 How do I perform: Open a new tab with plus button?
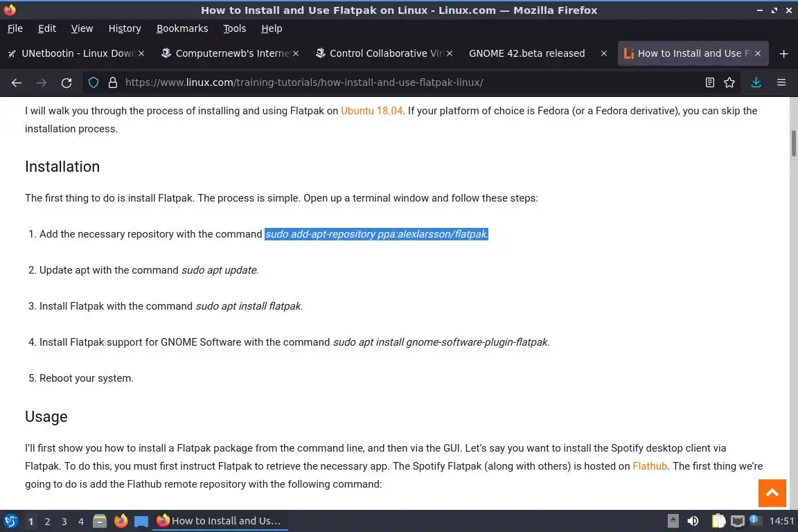[783, 53]
